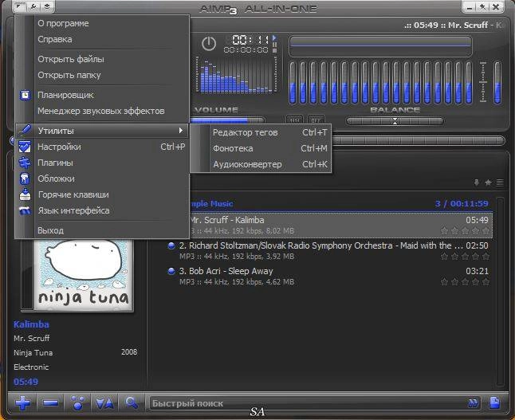This screenshot has height=420, width=515.
Task: Select Mr. Scruff - Kalimba track
Action: pyautogui.click(x=340, y=226)
